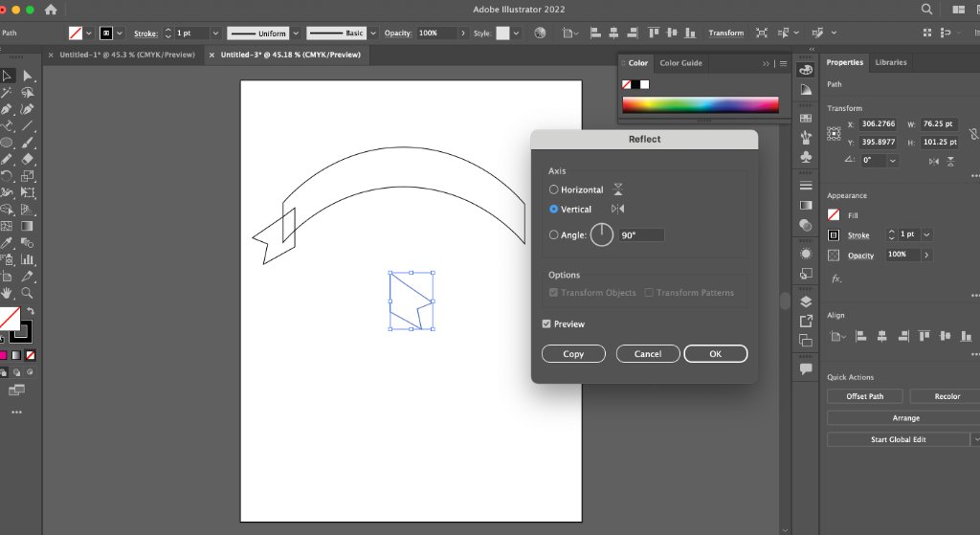
Task: Open the stroke weight dropdown in control bar
Action: [x=215, y=33]
